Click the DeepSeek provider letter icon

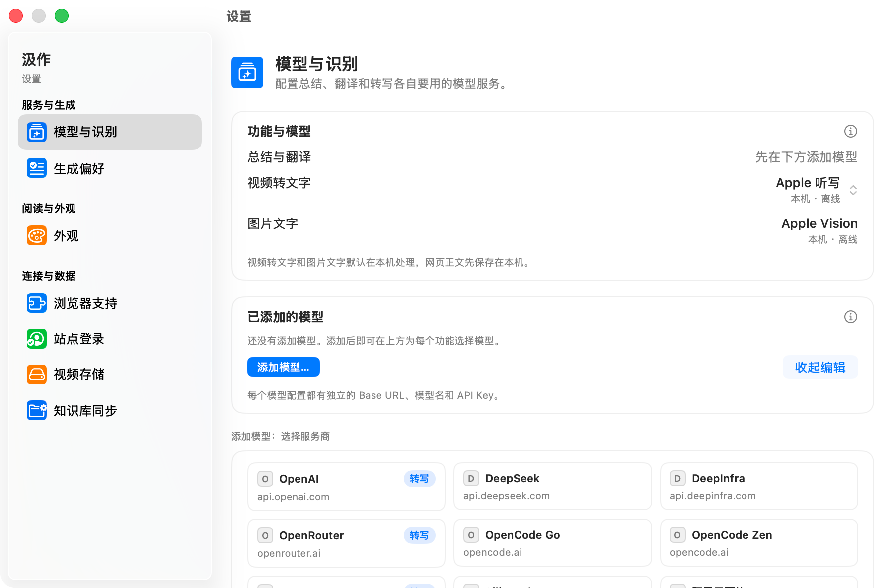(x=471, y=478)
